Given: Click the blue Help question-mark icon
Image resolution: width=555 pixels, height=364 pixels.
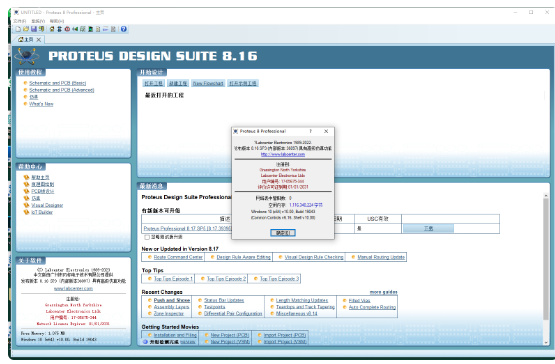Looking at the screenshot, I should 124,29.
